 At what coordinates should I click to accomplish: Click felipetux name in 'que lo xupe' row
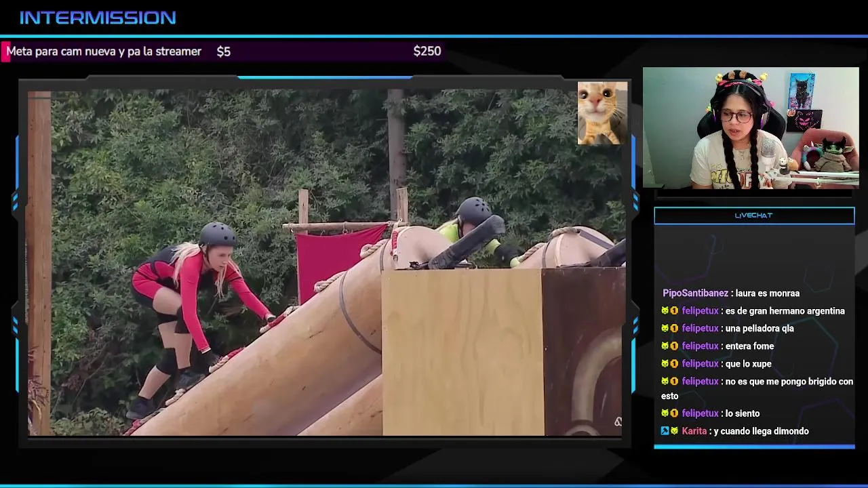[x=700, y=364]
